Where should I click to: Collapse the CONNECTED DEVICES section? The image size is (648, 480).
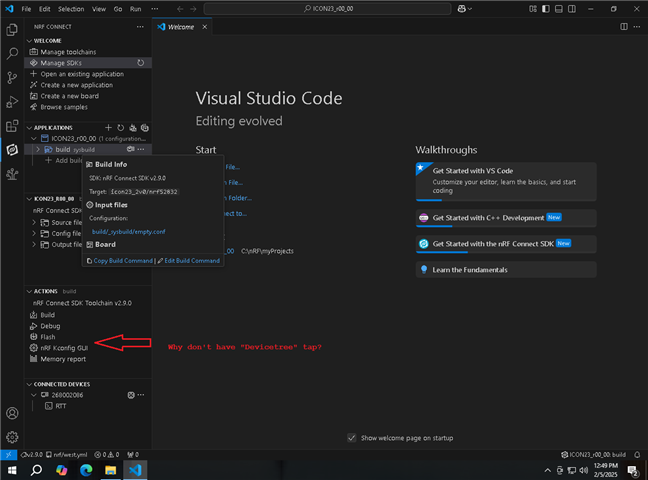pos(29,384)
